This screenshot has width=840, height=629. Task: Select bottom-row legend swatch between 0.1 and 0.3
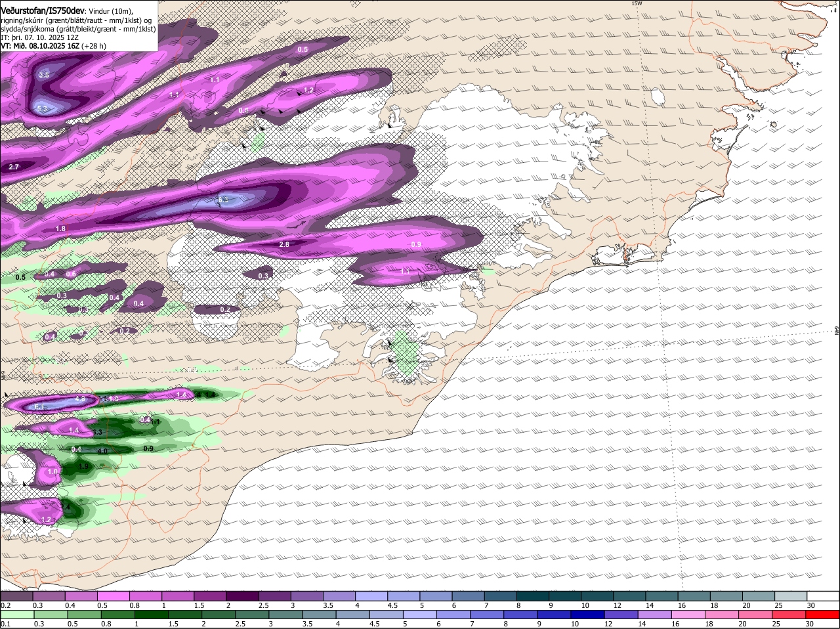(x=16, y=615)
